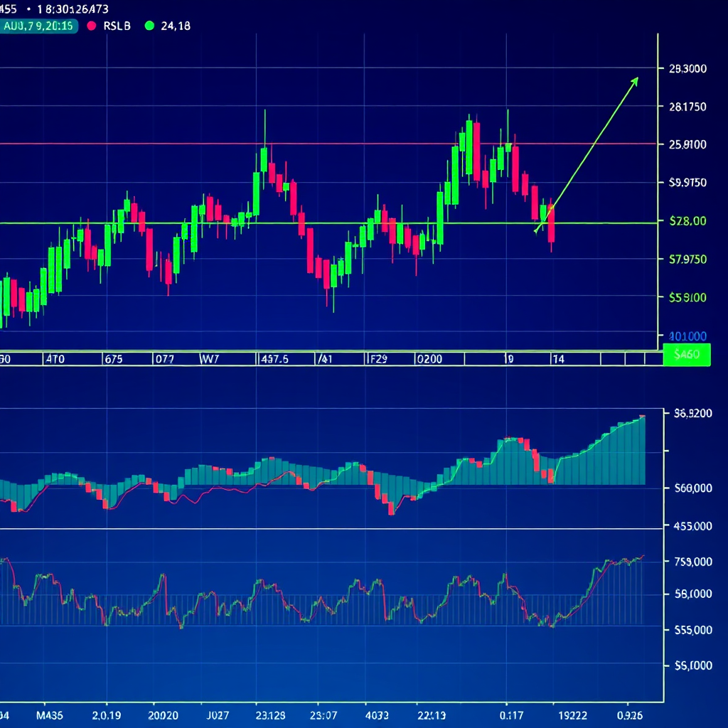The height and width of the screenshot is (728, 728).
Task: Select the W7 time axis cell
Action: (x=208, y=359)
